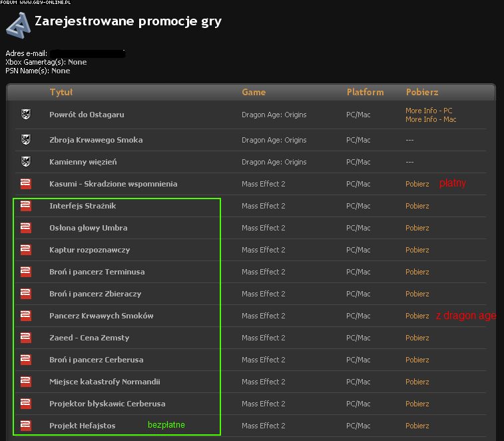Image resolution: width=504 pixels, height=441 pixels.
Task: Click the Pobierz column header
Action: (x=422, y=93)
